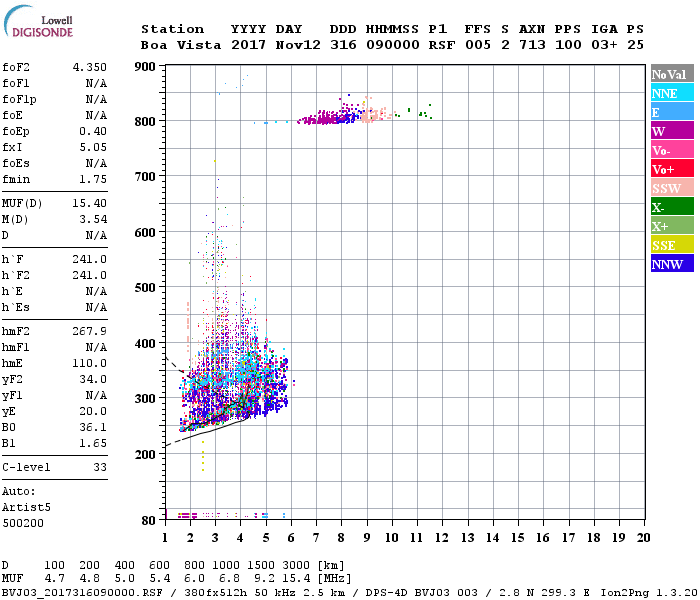Click the 20 MHz frequency axis label
This screenshot has height=600, width=700.
(x=643, y=538)
